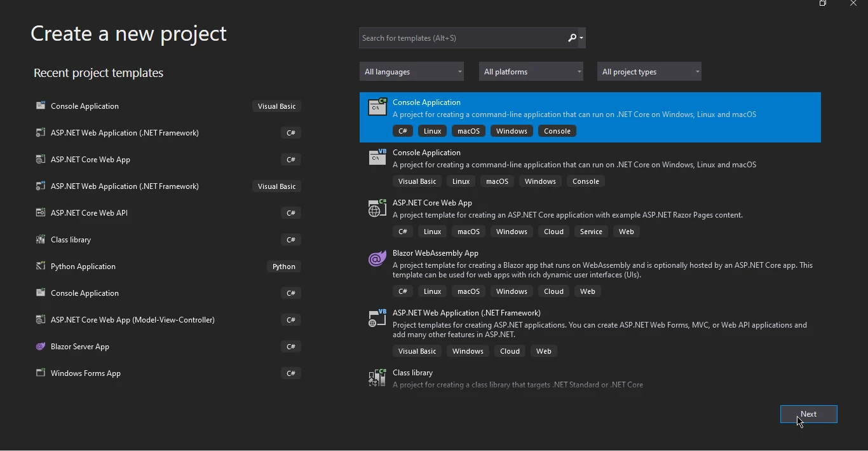
Task: Click the ASP.NET Core Web App globe icon
Action: (377, 207)
